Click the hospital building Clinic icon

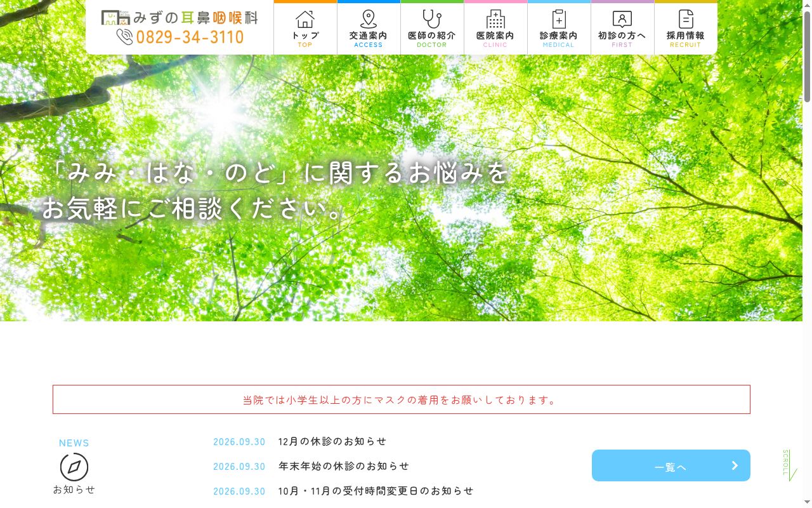495,19
